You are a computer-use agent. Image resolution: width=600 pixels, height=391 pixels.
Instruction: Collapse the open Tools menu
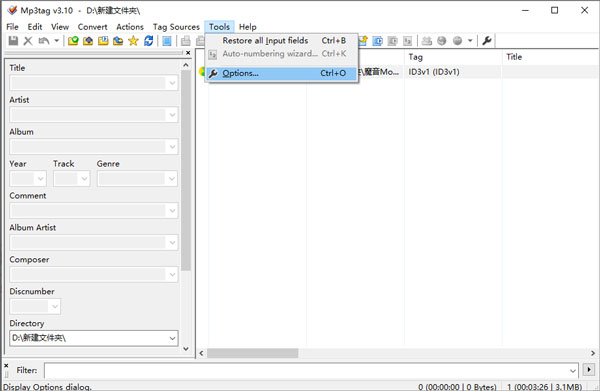tap(219, 27)
